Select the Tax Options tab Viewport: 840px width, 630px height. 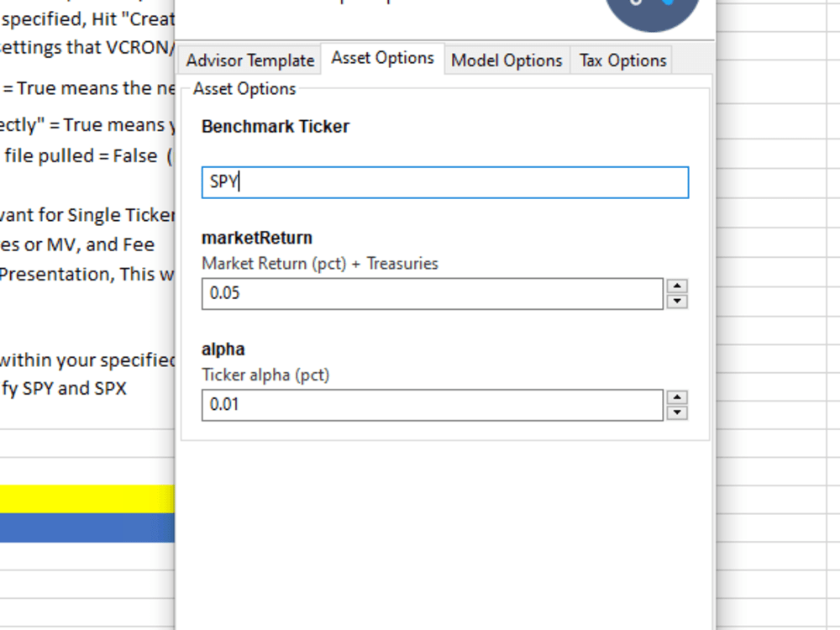[622, 60]
